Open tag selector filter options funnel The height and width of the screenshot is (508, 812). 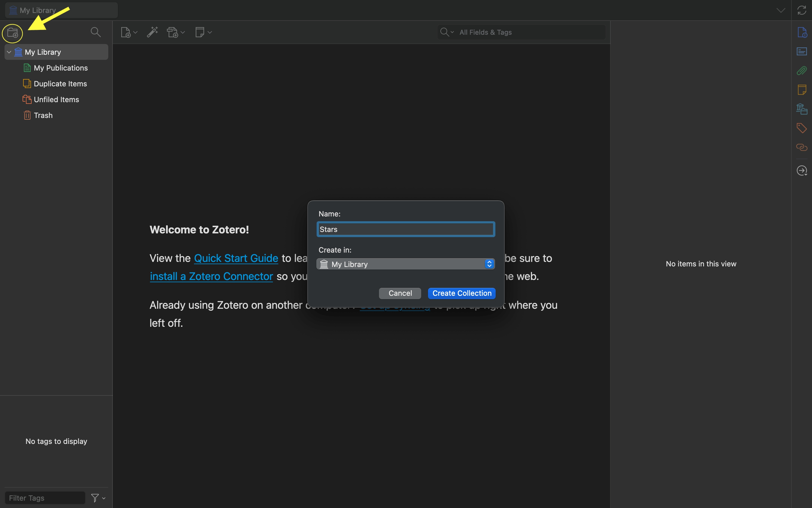click(98, 498)
